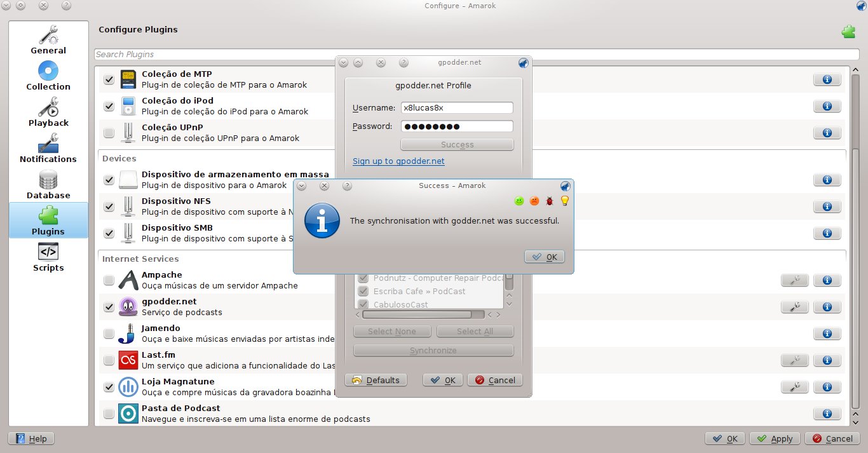Click the lightbulb suggestion icon
This screenshot has height=453, width=868.
click(x=564, y=201)
